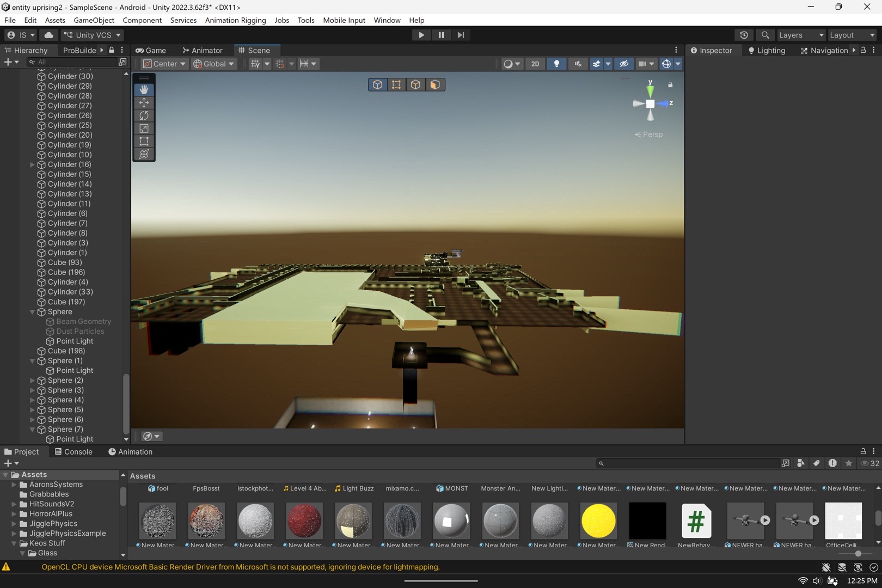The image size is (882, 588).
Task: Select ProBuilder face selection mode
Action: 435,84
